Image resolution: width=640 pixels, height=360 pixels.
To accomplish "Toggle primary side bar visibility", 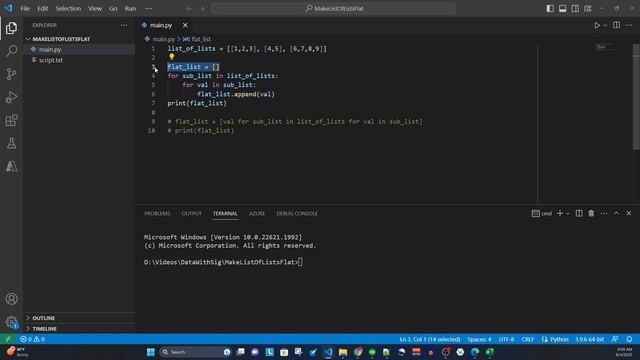I will [x=550, y=9].
